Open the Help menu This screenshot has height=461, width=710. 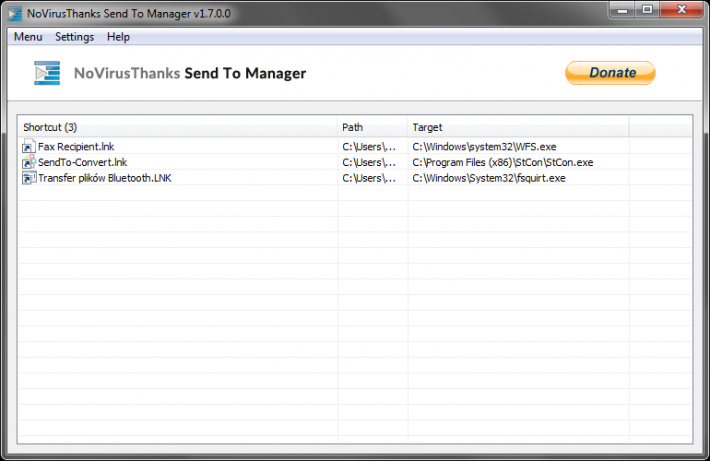118,37
